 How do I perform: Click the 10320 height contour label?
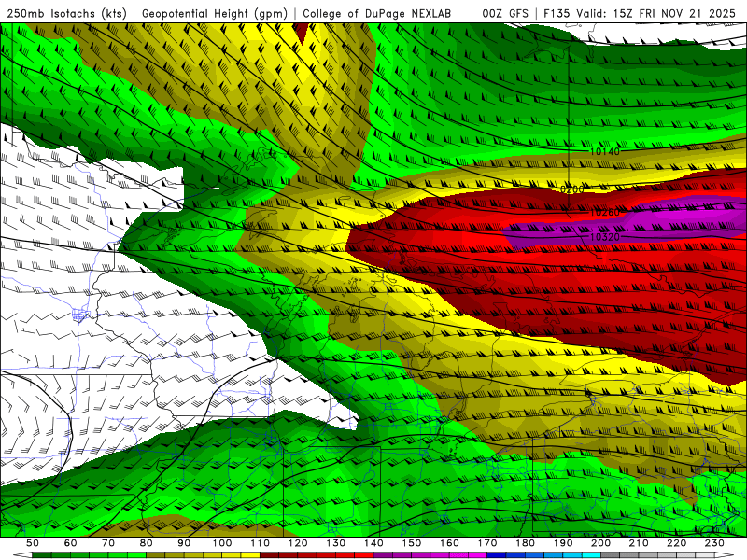[604, 237]
